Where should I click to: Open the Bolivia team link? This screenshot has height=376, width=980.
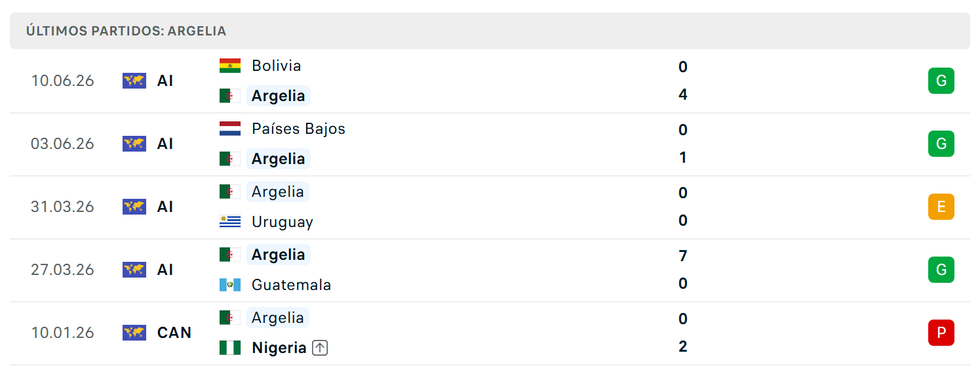point(277,66)
